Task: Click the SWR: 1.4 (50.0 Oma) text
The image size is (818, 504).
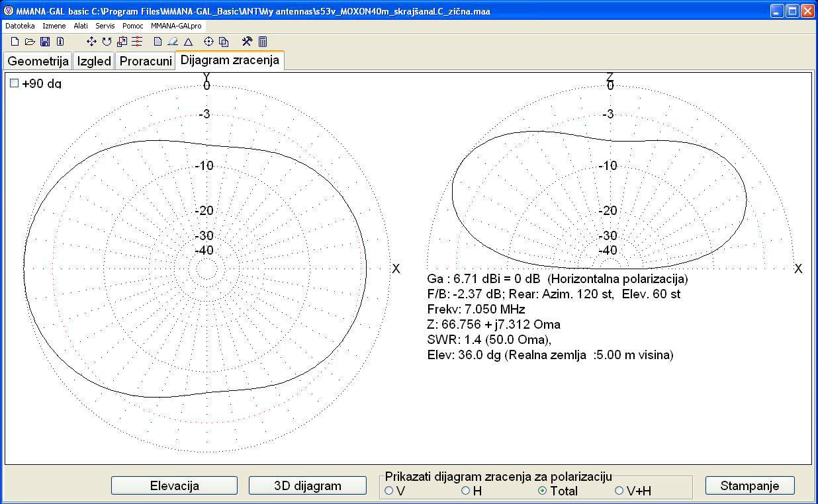Action: (490, 340)
